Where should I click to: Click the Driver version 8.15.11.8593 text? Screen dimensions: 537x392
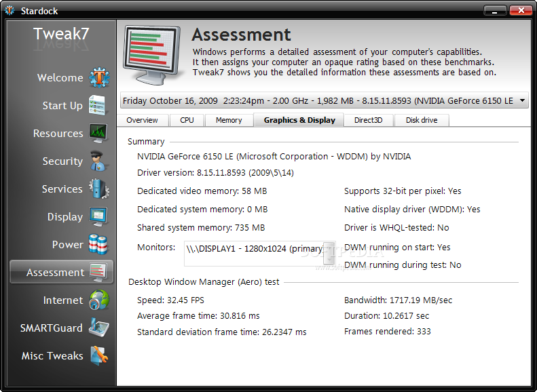pos(215,173)
